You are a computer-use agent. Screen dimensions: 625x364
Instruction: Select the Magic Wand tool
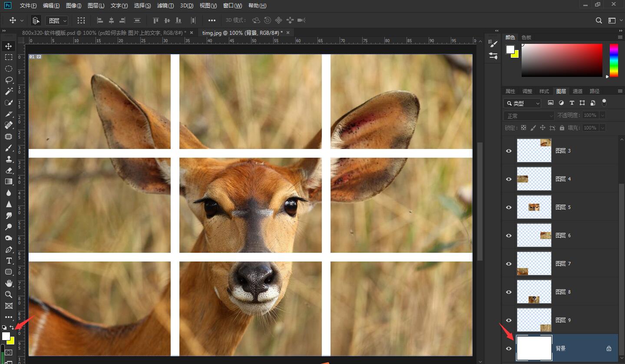(x=8, y=91)
